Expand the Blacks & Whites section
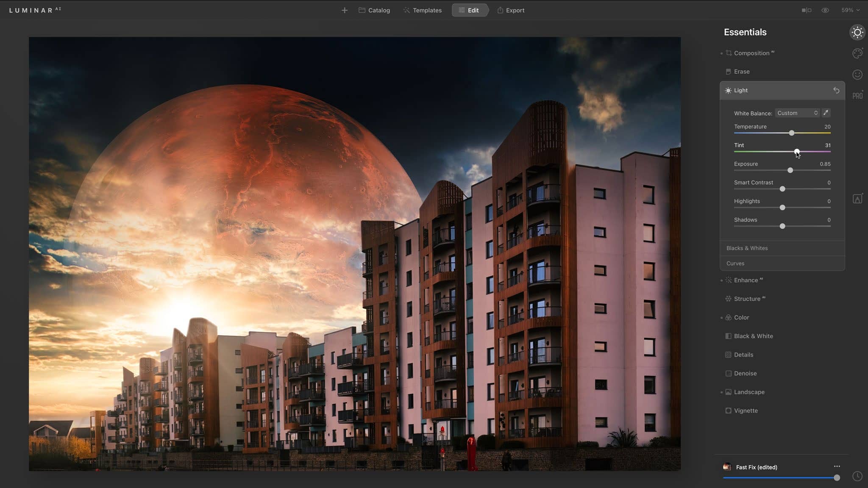Viewport: 868px width, 488px height. (x=747, y=248)
